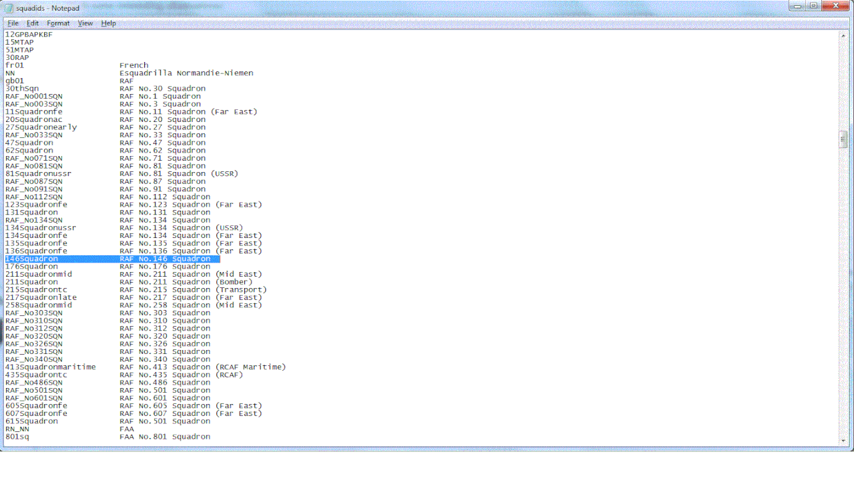
Task: Click the vertical scrollbar thumb
Action: (x=843, y=139)
